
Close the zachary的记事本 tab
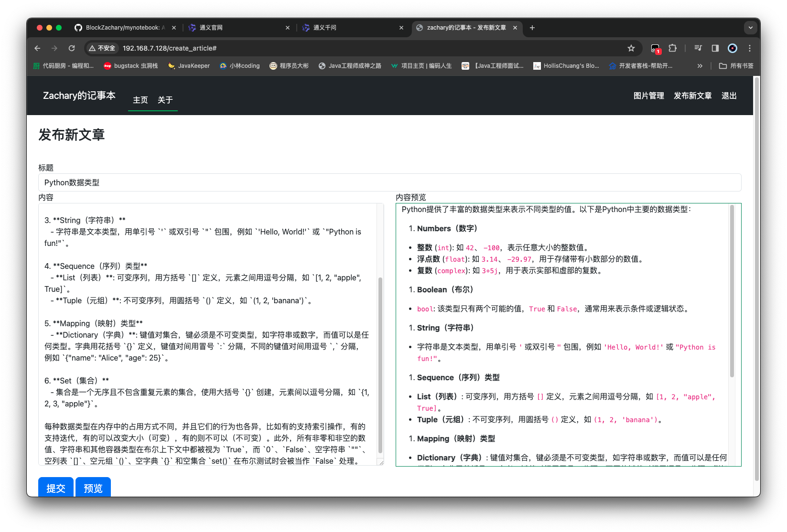pos(515,28)
